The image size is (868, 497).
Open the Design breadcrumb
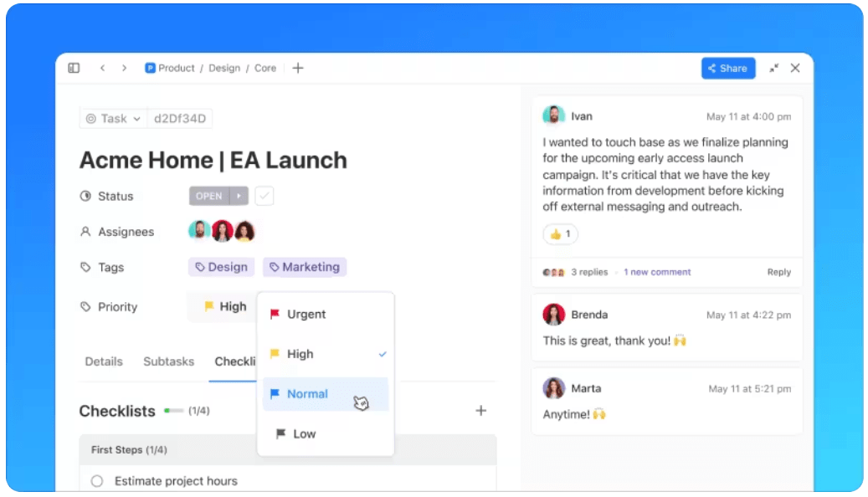click(x=224, y=68)
